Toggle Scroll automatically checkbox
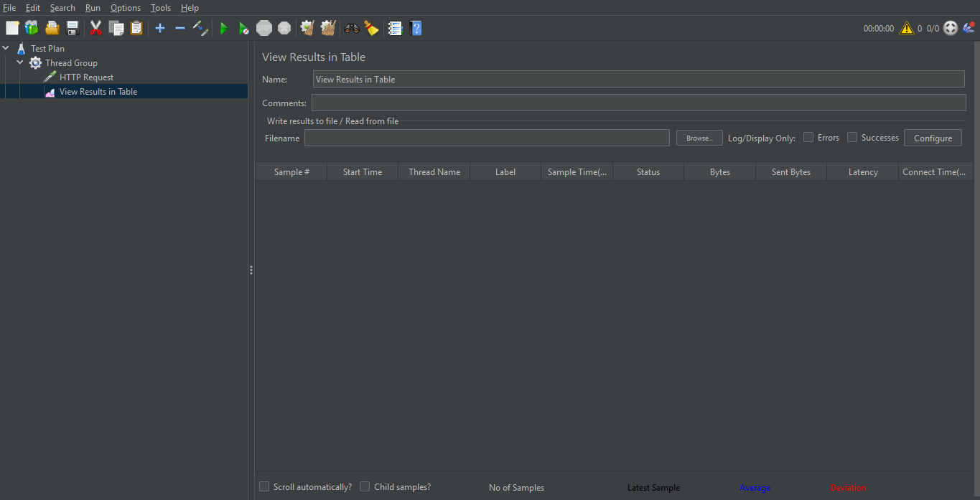 click(264, 486)
